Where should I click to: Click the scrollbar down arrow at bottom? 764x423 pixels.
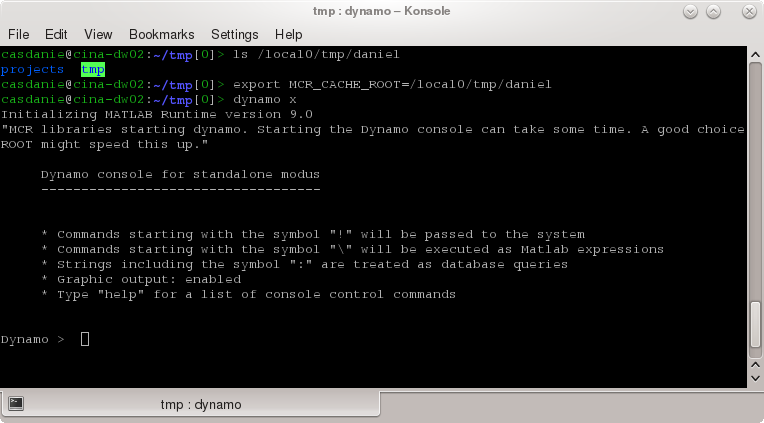pos(755,378)
